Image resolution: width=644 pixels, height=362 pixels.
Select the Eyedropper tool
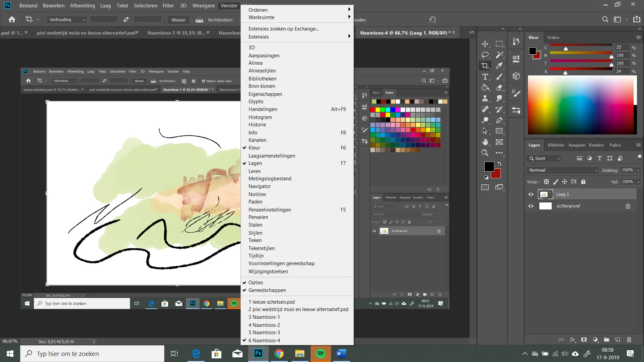(x=499, y=66)
